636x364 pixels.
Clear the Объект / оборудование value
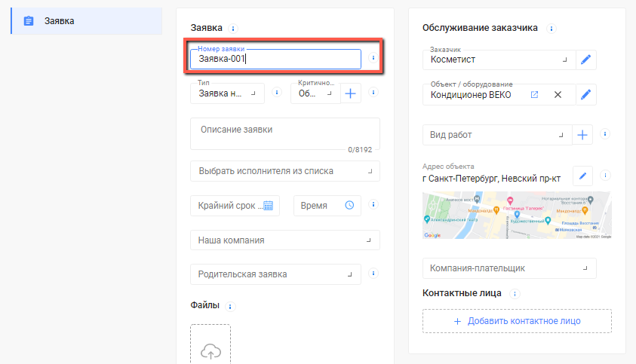click(558, 94)
